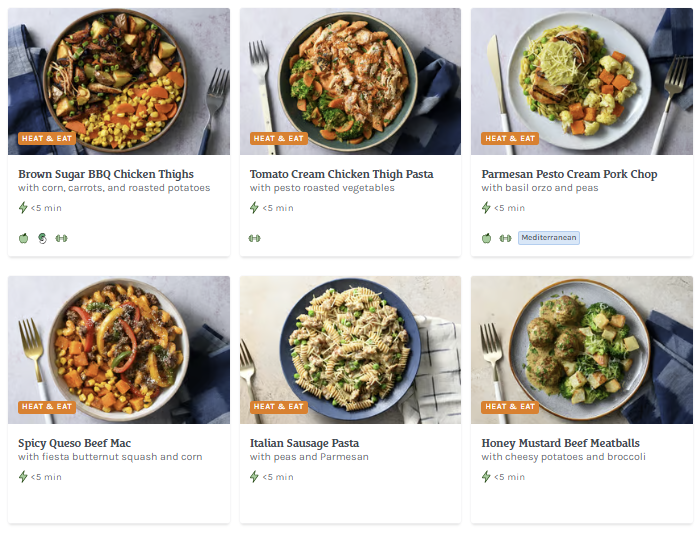Click lightning bolt icon under Honey Mustard Beef Meatballs
700x533 pixels.
pyautogui.click(x=487, y=477)
